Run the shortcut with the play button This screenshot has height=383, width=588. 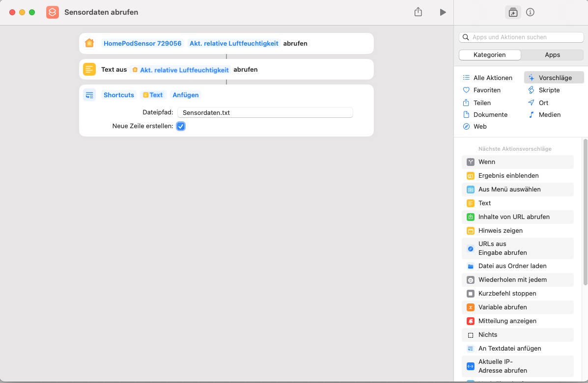click(x=443, y=12)
